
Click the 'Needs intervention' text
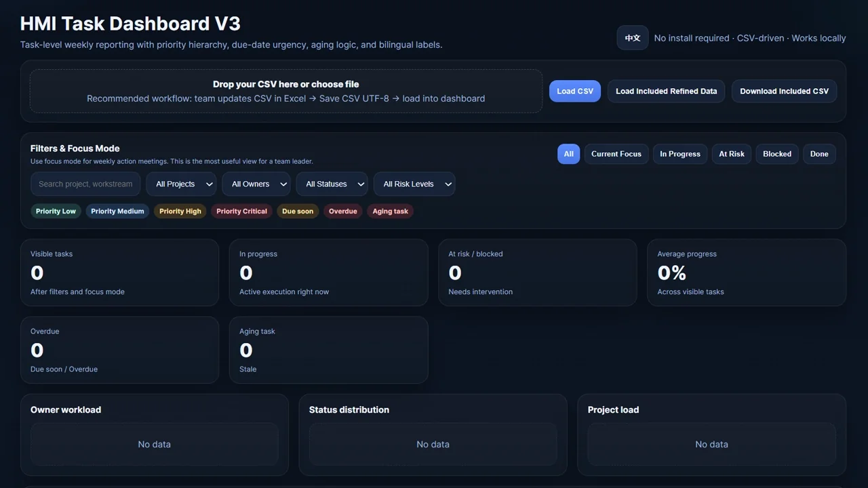(480, 292)
